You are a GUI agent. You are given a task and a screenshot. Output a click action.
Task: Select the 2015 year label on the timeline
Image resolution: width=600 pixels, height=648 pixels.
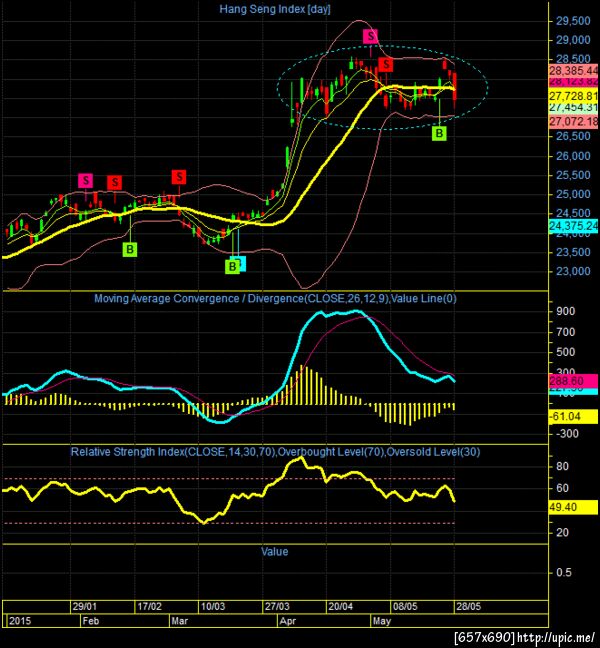click(x=20, y=621)
